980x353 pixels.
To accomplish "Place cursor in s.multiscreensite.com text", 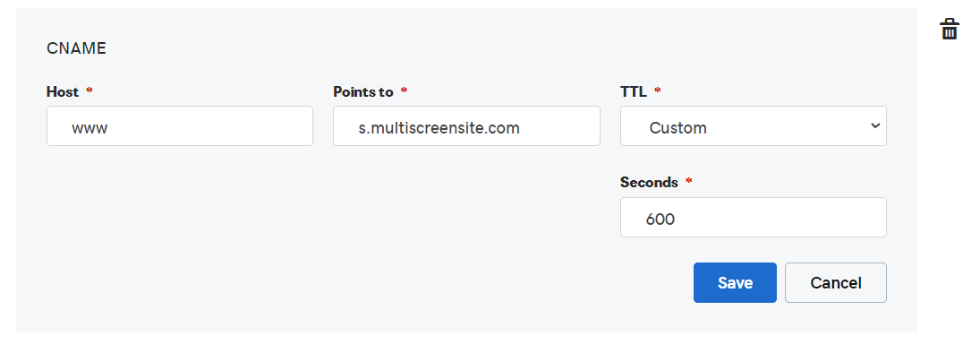I will [x=439, y=128].
